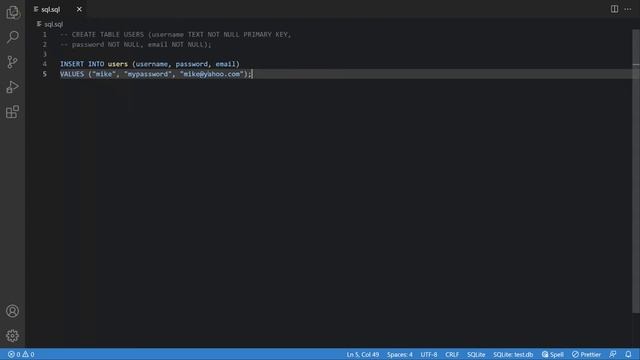Click line number 1 in the gutter
This screenshot has height=360, width=640.
45,35
